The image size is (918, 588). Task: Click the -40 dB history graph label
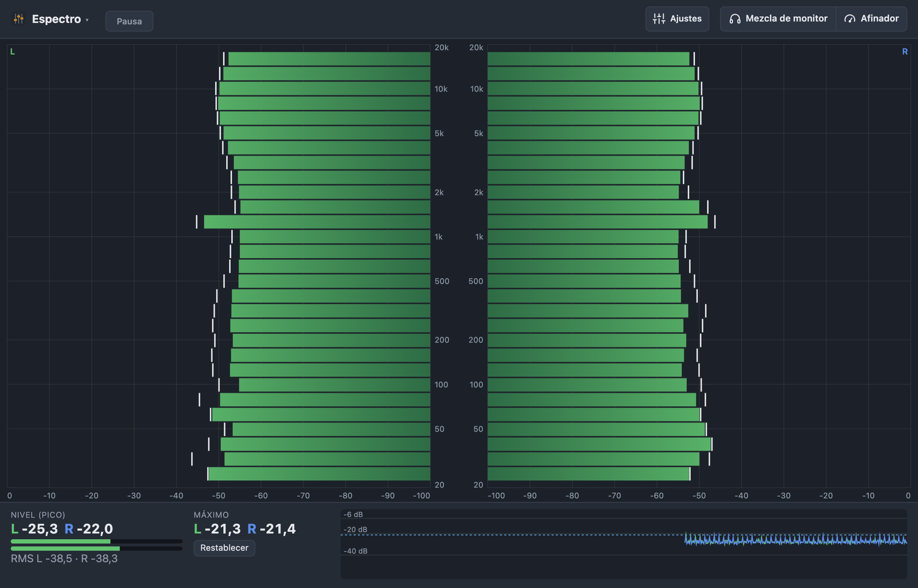tap(356, 551)
